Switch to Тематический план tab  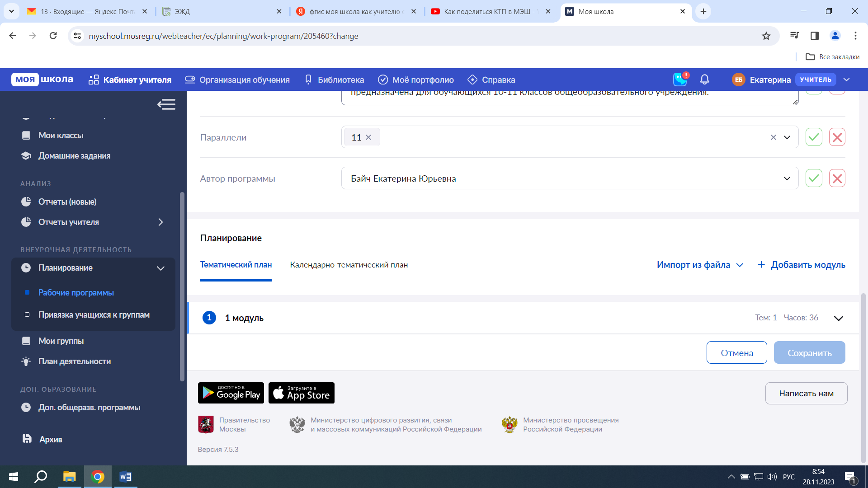[236, 265]
